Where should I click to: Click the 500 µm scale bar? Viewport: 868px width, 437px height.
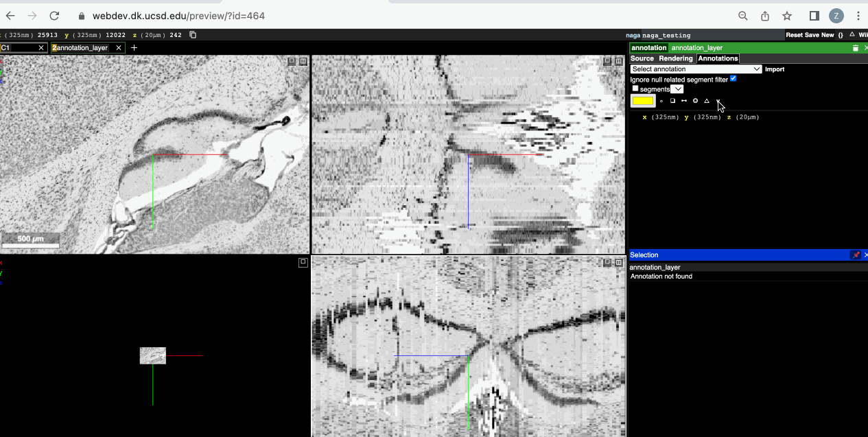(x=30, y=241)
